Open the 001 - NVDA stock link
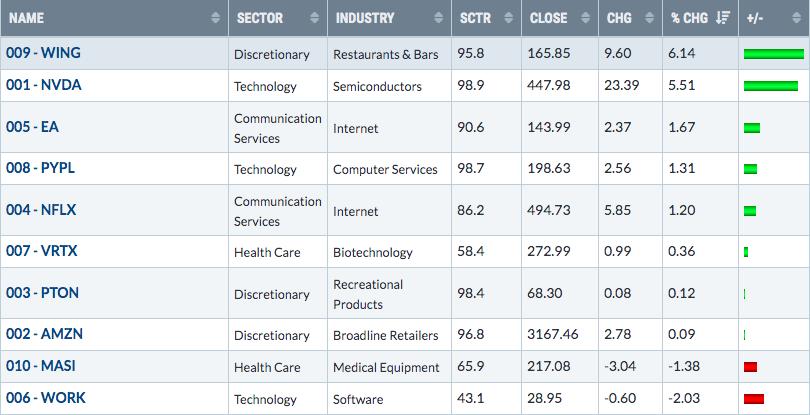810x415 pixels. pyautogui.click(x=44, y=85)
